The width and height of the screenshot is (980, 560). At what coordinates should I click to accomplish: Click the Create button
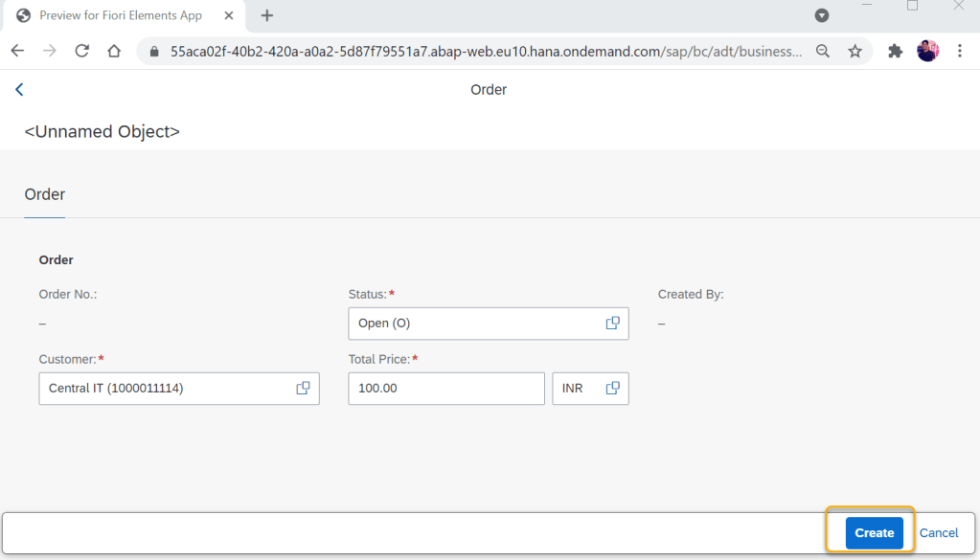[x=874, y=533]
